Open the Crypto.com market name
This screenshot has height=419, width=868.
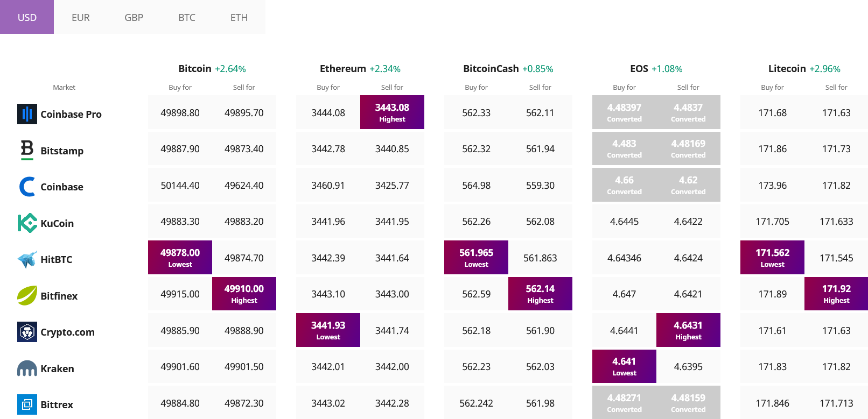click(x=68, y=332)
